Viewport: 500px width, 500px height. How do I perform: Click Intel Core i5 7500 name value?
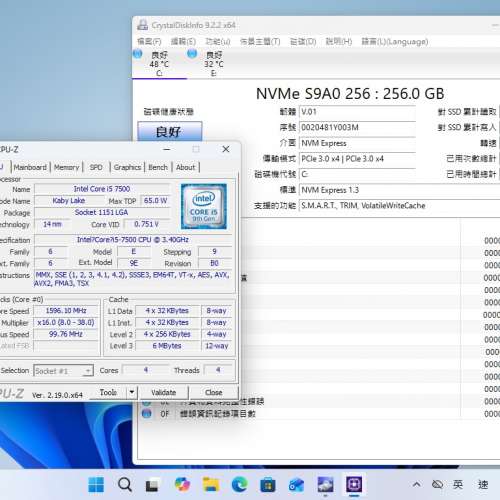pyautogui.click(x=102, y=189)
